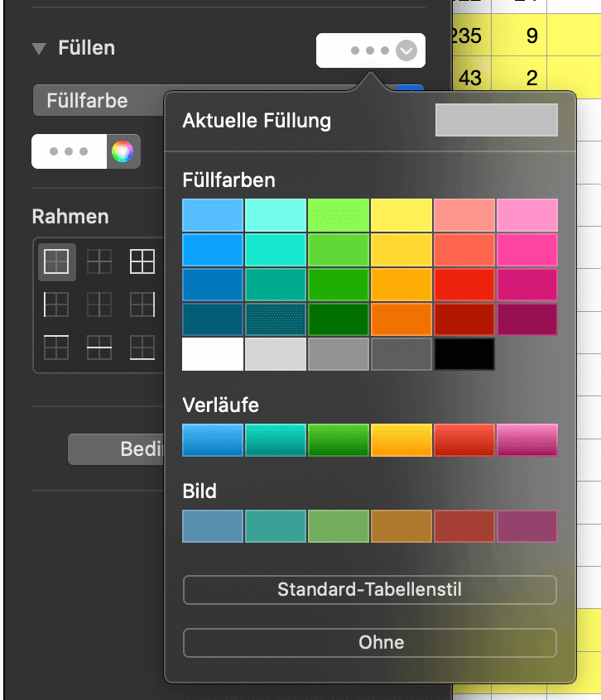Select the bottom border icon
The height and width of the screenshot is (700, 601).
tap(142, 348)
